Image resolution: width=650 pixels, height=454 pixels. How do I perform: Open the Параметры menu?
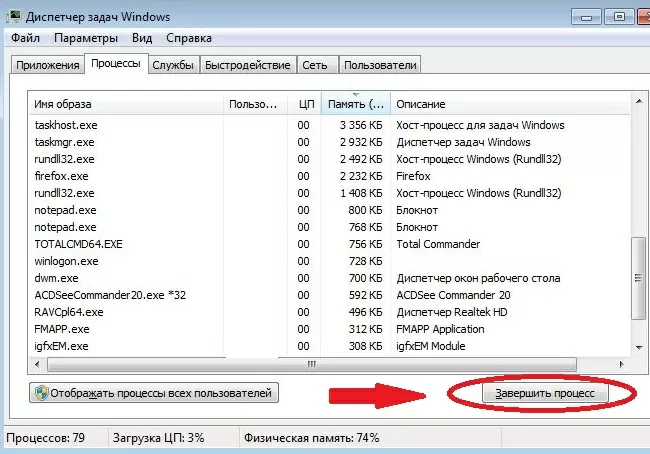click(86, 38)
